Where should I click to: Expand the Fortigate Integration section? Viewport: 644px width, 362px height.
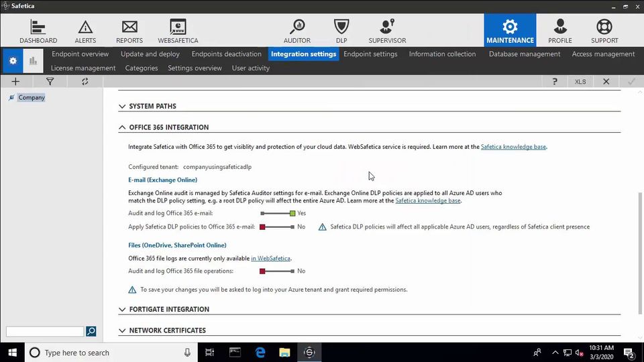122,310
